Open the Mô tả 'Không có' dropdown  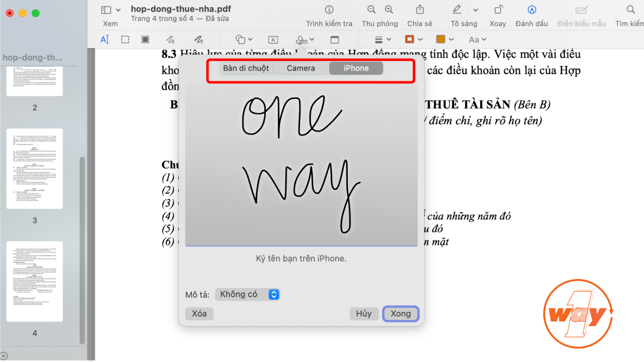point(248,294)
